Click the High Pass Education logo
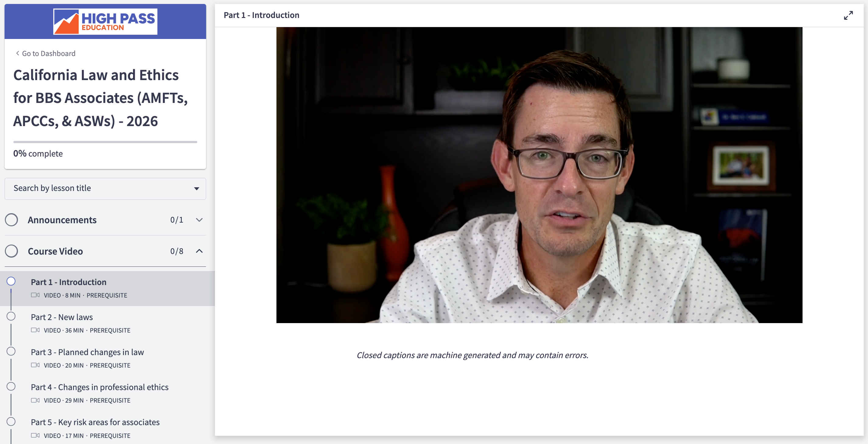This screenshot has height=444, width=868. (x=105, y=22)
